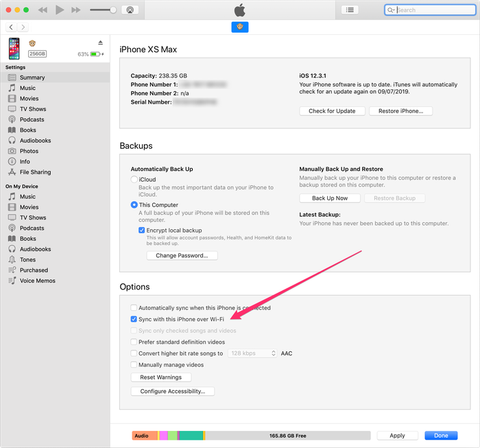Go back with the left chevron
Image resolution: width=480 pixels, height=448 pixels.
(11, 27)
